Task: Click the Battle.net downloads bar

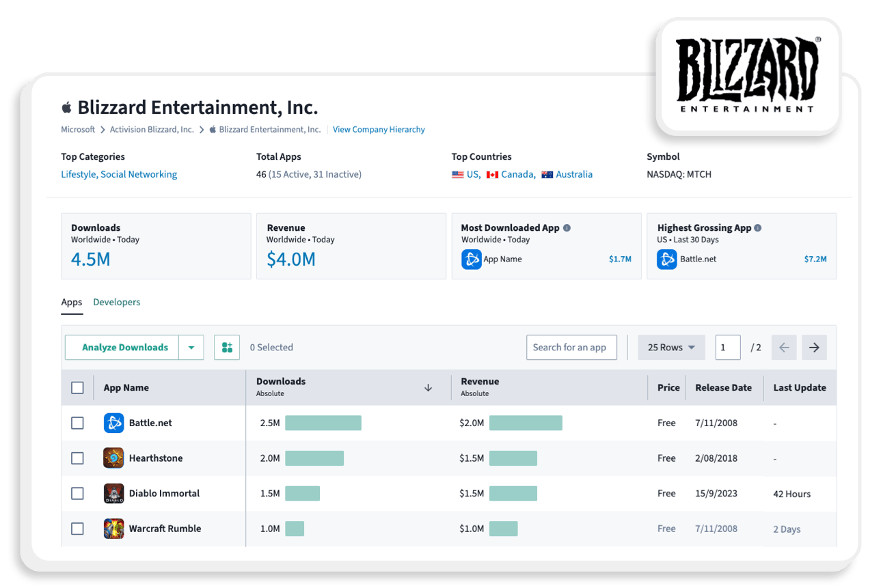Action: point(323,423)
